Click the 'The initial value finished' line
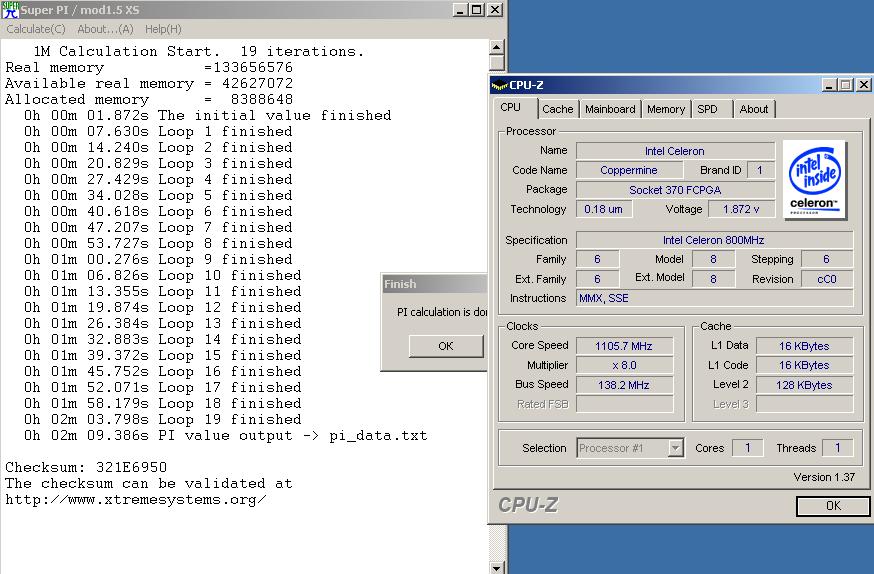 tap(207, 115)
